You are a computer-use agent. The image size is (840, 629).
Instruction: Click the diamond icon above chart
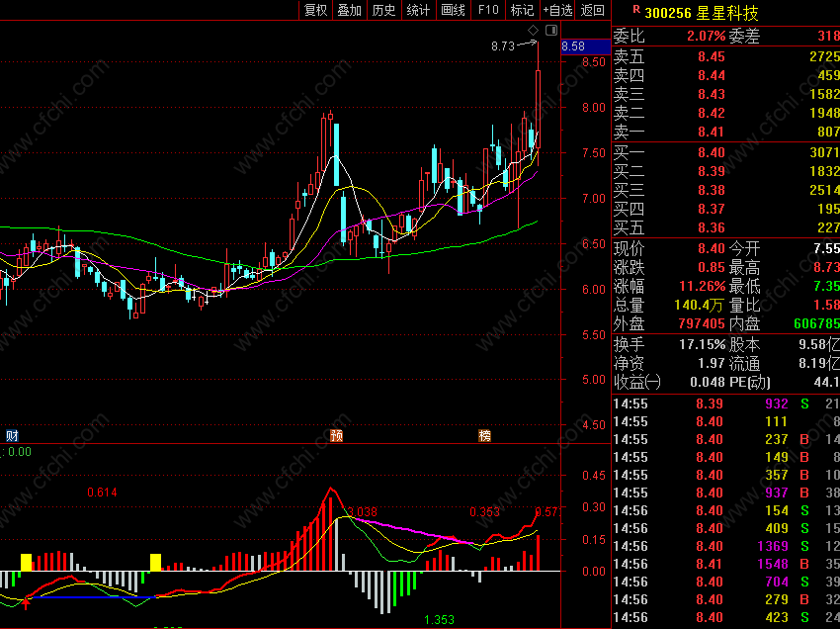(533, 30)
